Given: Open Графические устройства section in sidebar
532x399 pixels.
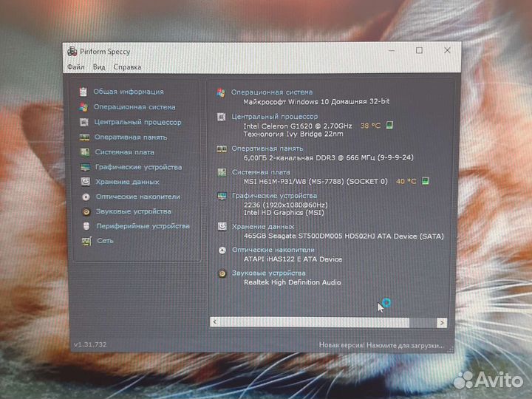Looking at the screenshot, I should (138, 167).
